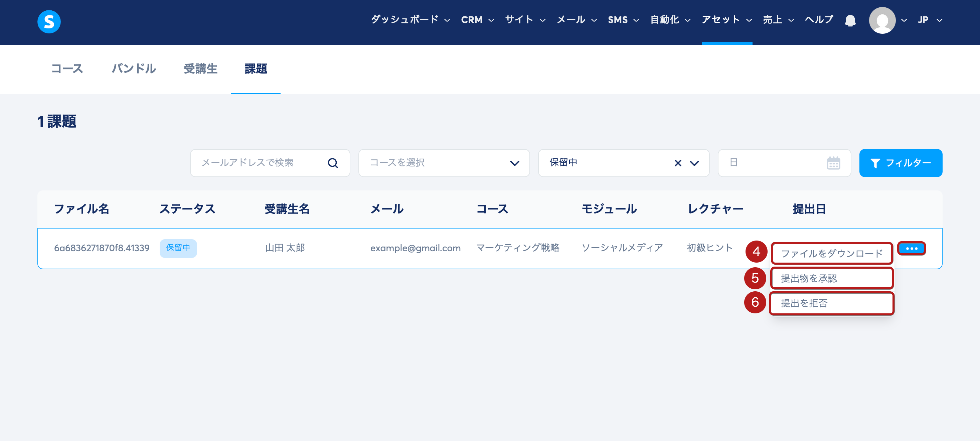Open the コースを選択 dropdown
980x441 pixels.
pos(444,163)
